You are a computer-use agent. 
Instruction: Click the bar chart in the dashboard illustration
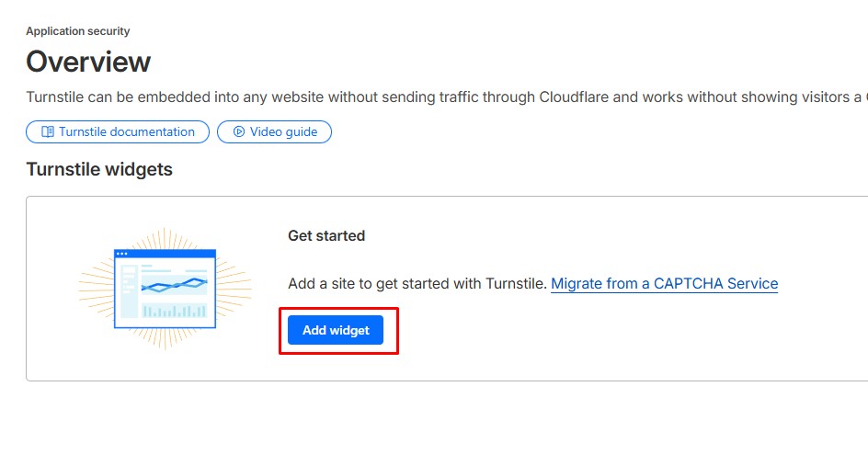pos(174,311)
